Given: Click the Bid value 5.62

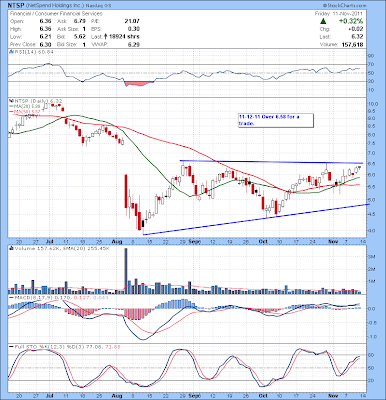Looking at the screenshot, I should [x=80, y=36].
